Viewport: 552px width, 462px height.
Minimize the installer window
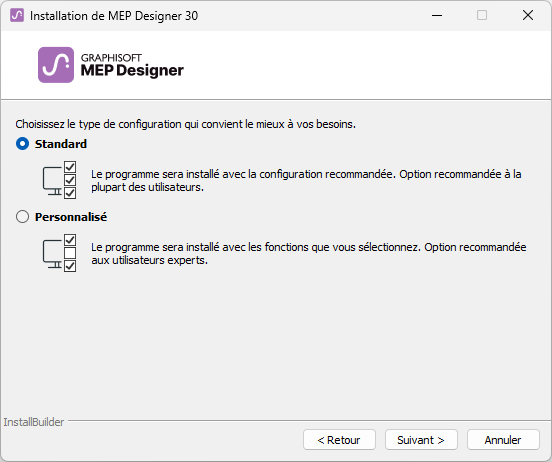coord(437,15)
